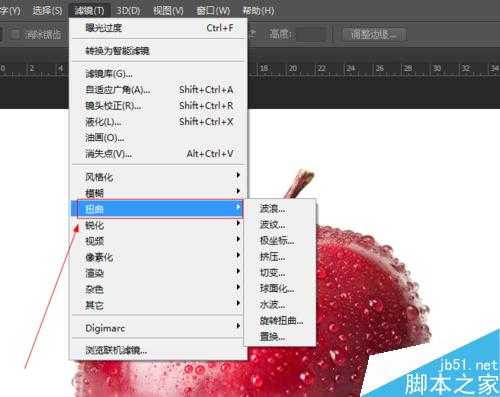Image resolution: width=500 pixels, height=397 pixels.
Task: Expand the 模糊 blur submenu
Action: (158, 193)
